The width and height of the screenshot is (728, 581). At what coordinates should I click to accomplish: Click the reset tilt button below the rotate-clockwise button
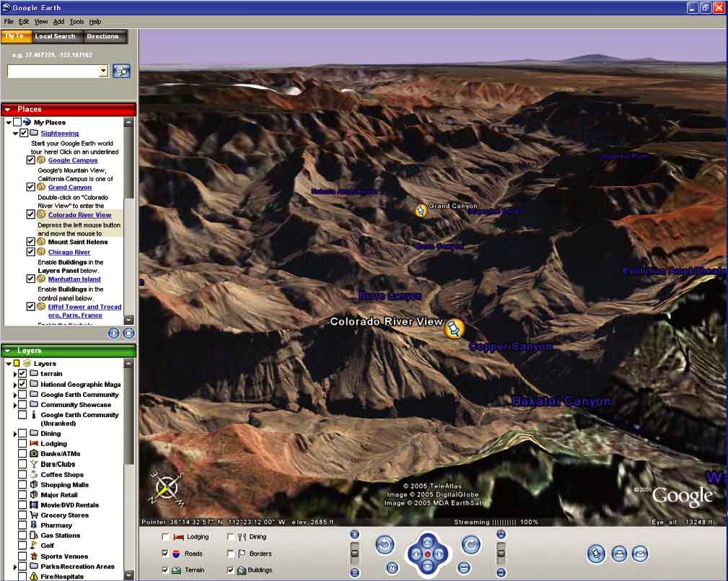click(464, 567)
